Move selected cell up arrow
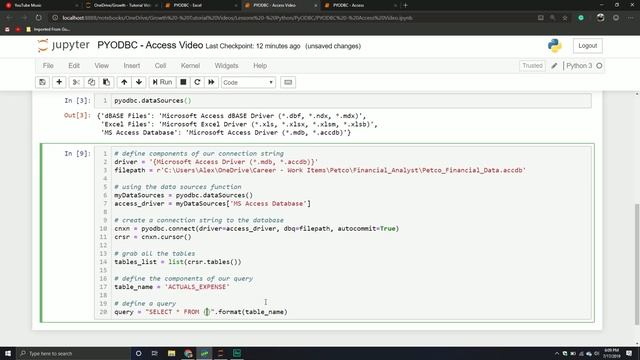The image size is (640, 360). (x=124, y=82)
